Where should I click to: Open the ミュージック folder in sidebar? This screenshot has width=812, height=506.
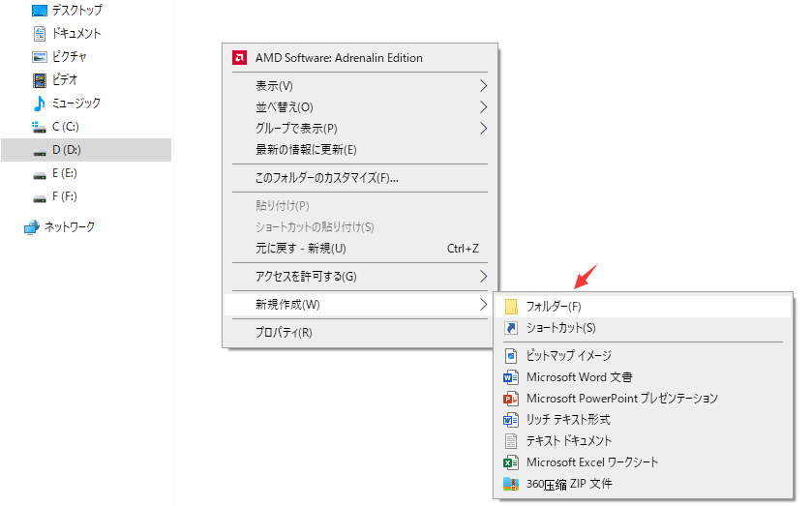point(75,104)
